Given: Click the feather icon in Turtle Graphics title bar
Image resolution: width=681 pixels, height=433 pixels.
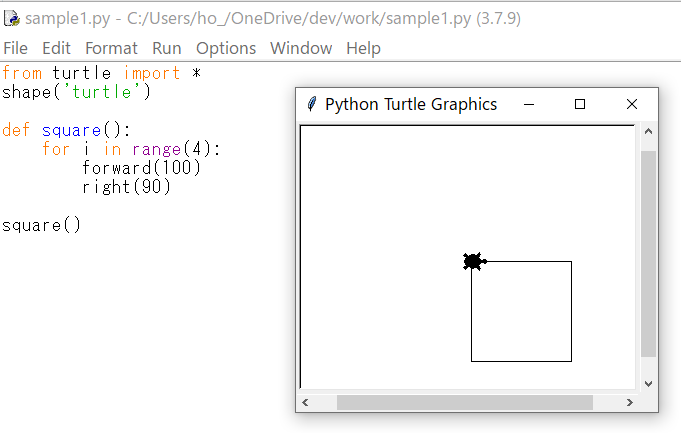Looking at the screenshot, I should pos(311,104).
